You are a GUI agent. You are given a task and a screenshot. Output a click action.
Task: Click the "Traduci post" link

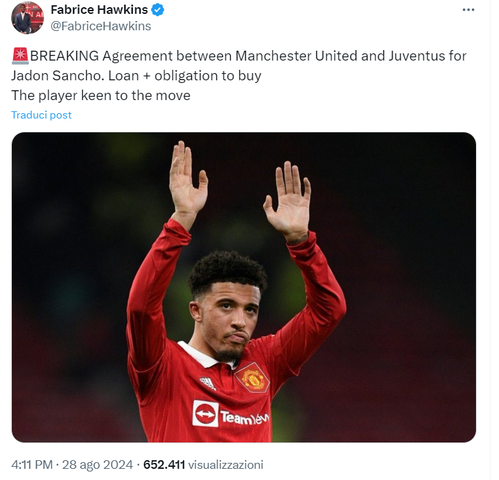(41, 115)
